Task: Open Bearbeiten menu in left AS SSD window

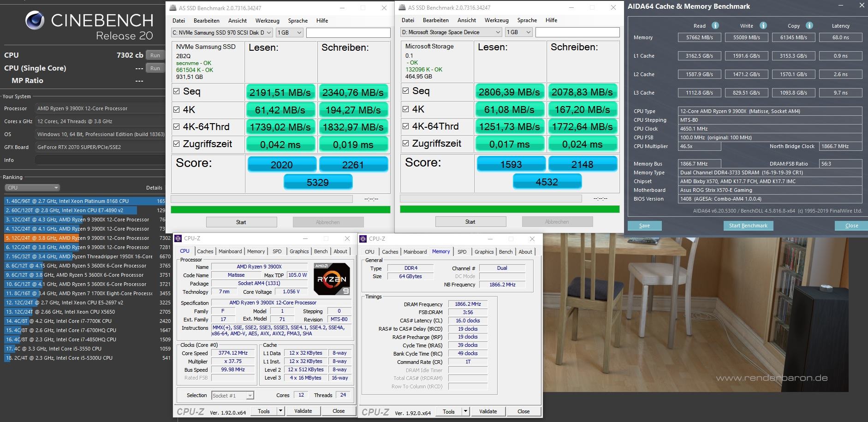Action: pyautogui.click(x=206, y=21)
